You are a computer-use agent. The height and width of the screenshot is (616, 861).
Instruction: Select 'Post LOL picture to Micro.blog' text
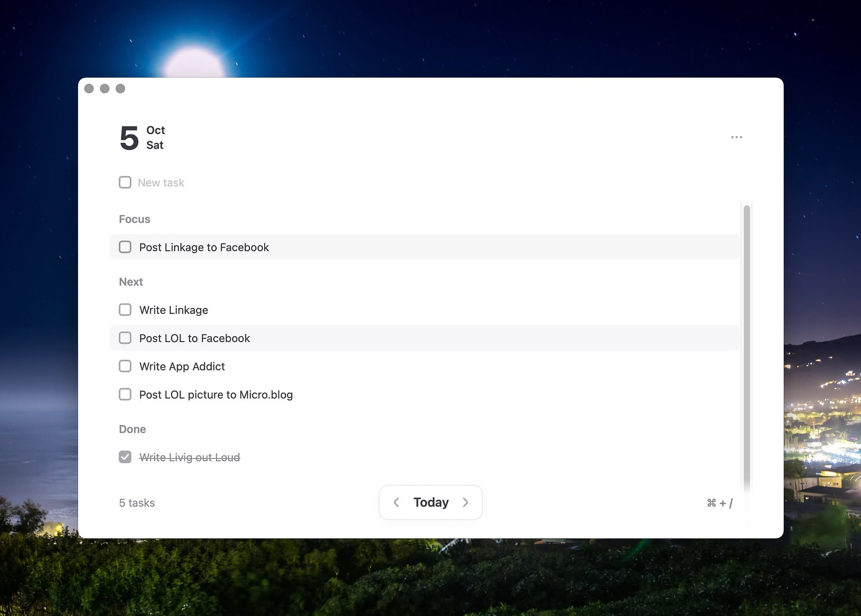click(x=216, y=395)
